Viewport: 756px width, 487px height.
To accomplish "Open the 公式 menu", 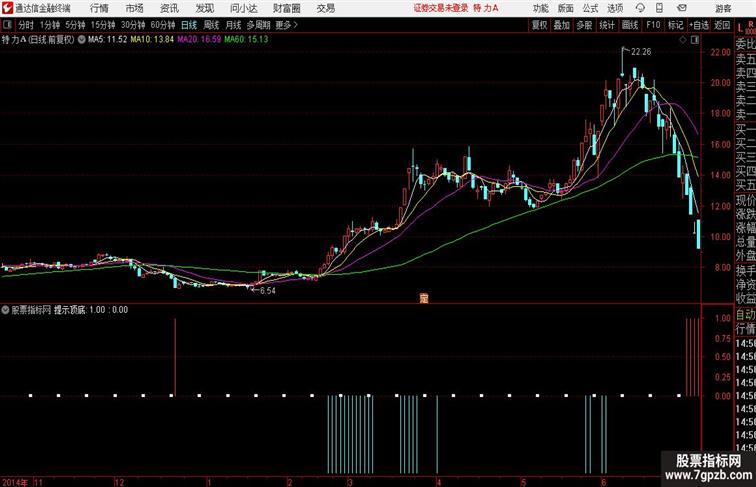I will [590, 8].
